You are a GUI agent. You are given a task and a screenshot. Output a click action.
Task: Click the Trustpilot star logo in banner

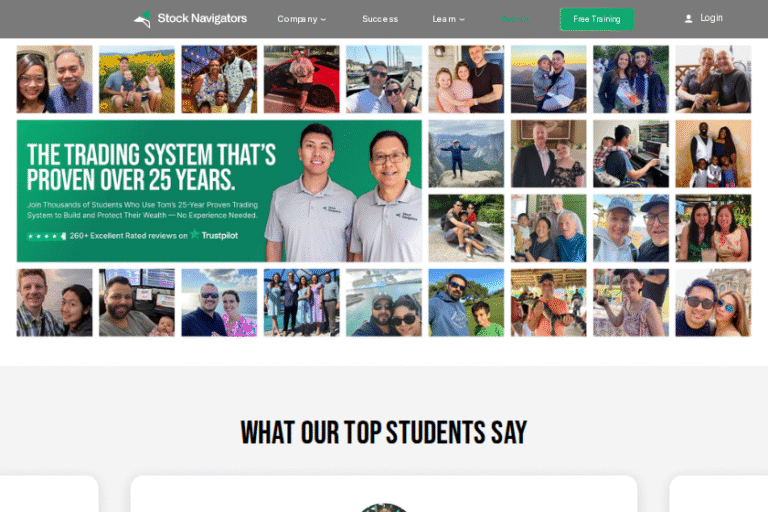(x=194, y=235)
